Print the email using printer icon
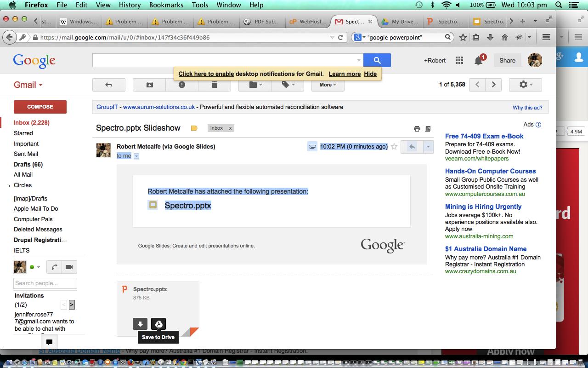The width and height of the screenshot is (588, 368). (417, 129)
